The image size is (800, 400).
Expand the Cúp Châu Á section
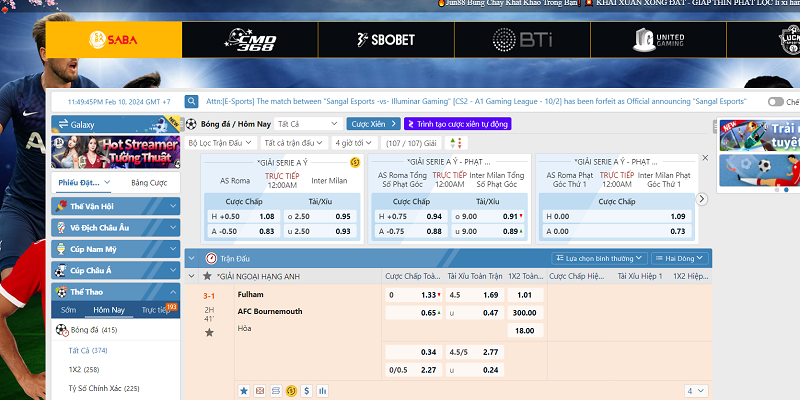point(116,270)
